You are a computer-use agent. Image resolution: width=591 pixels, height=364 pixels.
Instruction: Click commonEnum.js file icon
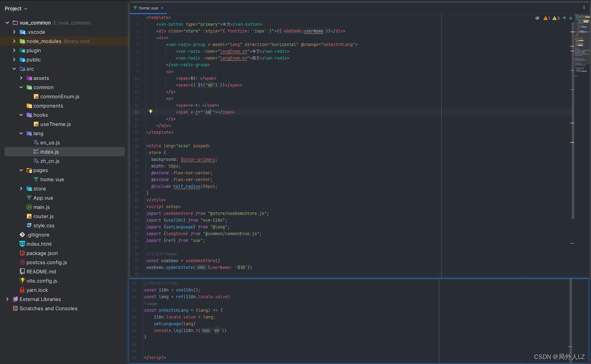coord(36,96)
